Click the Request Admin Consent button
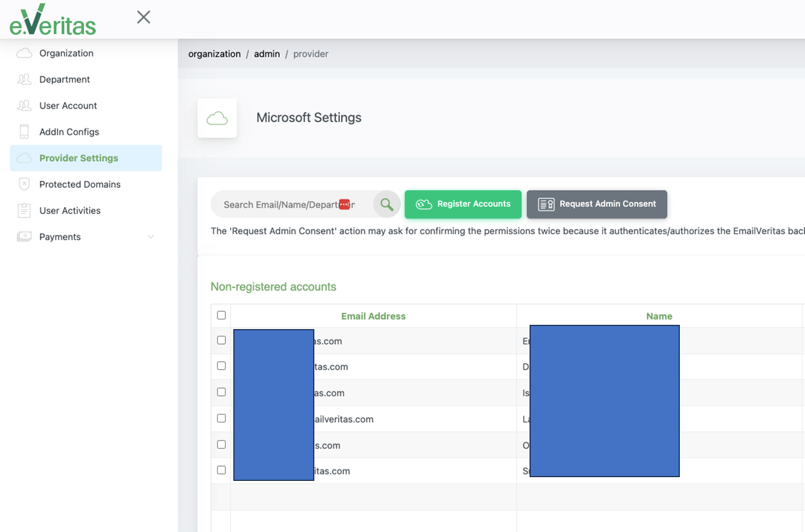805x532 pixels. click(597, 204)
